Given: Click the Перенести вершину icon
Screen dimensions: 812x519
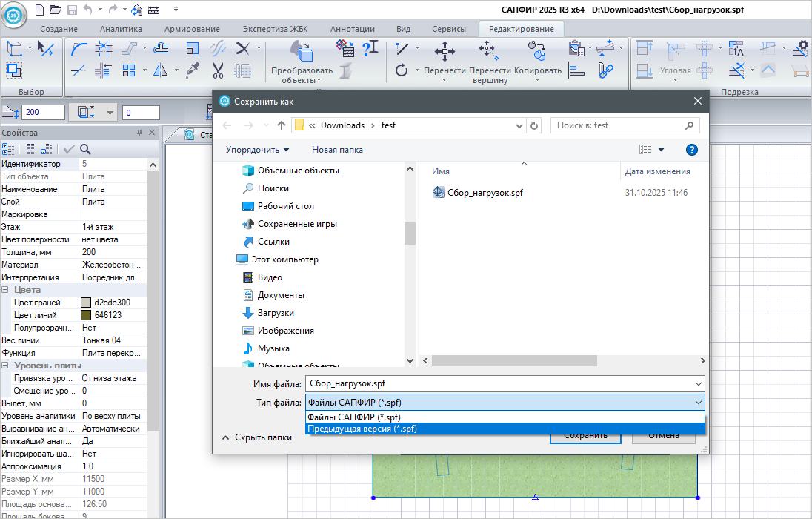Looking at the screenshot, I should pos(490,51).
